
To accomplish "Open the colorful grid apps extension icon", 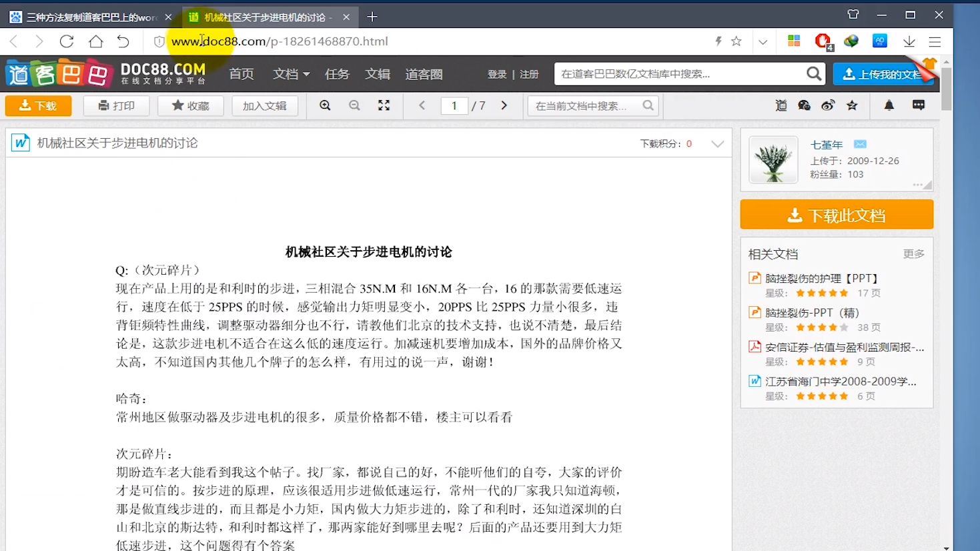I will coord(794,41).
